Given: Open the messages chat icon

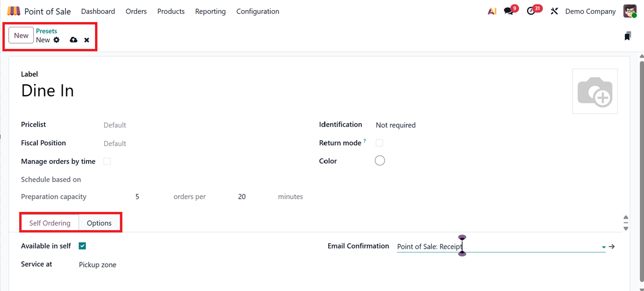Looking at the screenshot, I should click(509, 11).
